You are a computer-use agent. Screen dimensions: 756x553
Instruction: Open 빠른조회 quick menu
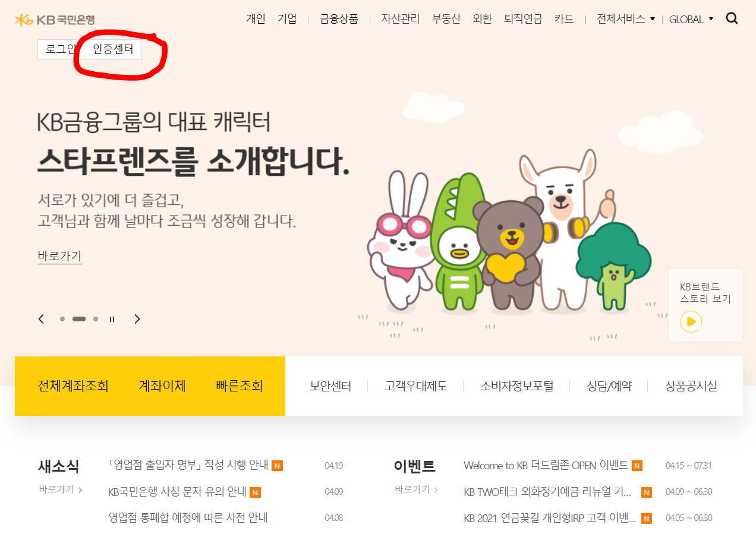click(x=240, y=386)
